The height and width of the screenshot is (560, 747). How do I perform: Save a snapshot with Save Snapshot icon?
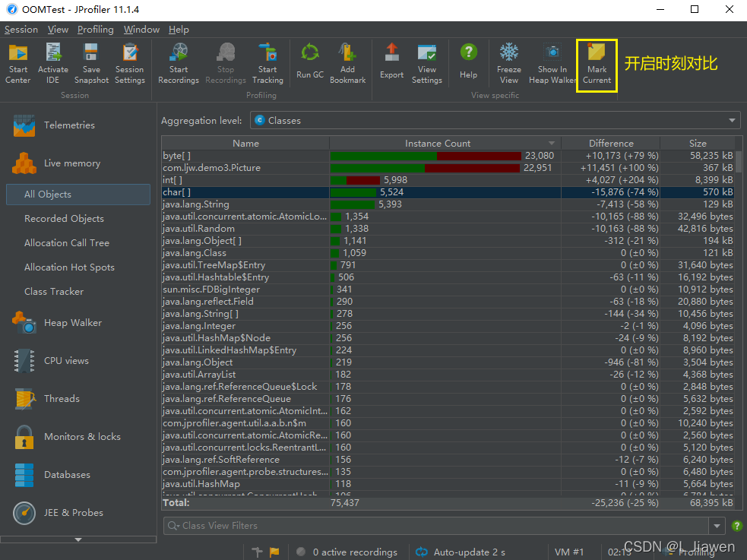tap(91, 63)
